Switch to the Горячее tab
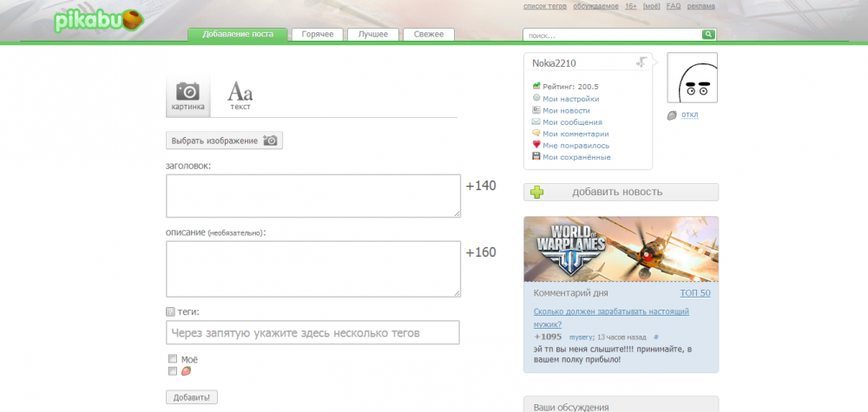This screenshot has width=868, height=412. [x=318, y=35]
